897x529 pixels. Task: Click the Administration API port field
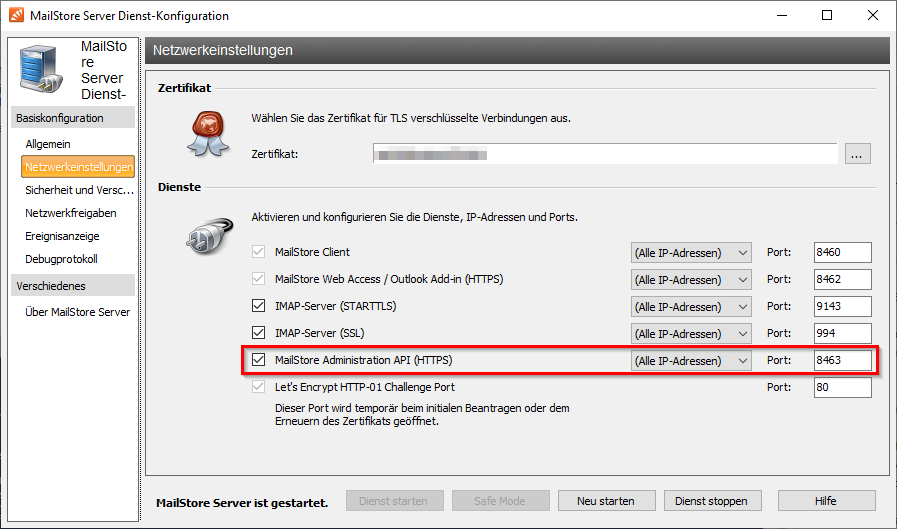(842, 360)
